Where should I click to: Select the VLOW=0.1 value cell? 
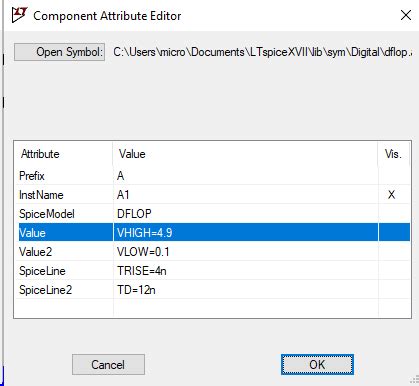[246, 252]
